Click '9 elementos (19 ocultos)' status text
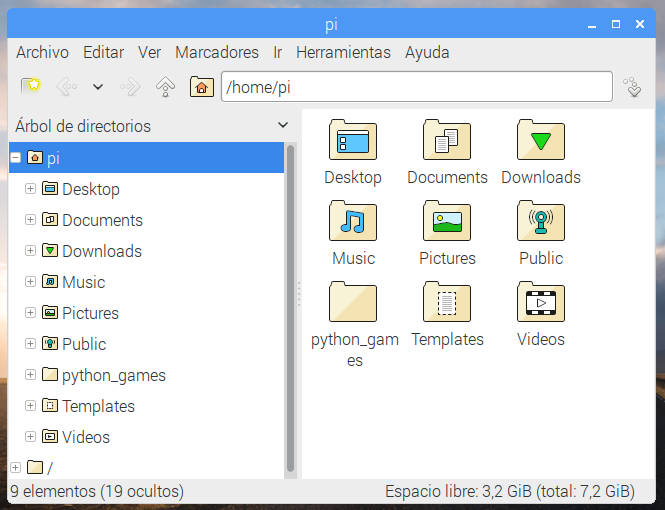 click(x=97, y=491)
